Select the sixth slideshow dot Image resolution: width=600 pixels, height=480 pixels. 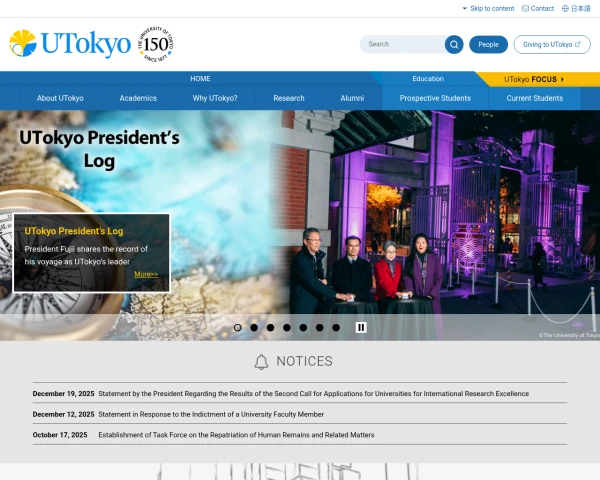tap(320, 328)
